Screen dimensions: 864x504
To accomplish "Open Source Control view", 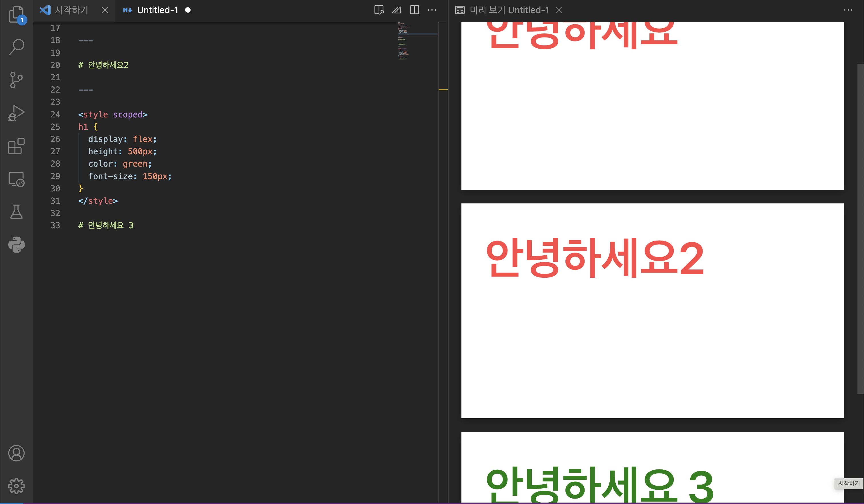I will 16,80.
